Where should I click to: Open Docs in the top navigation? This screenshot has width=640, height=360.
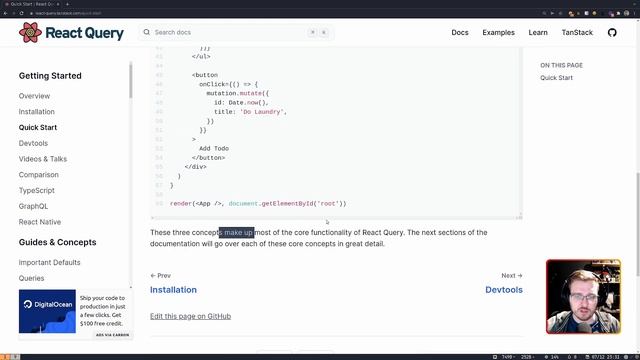[460, 33]
